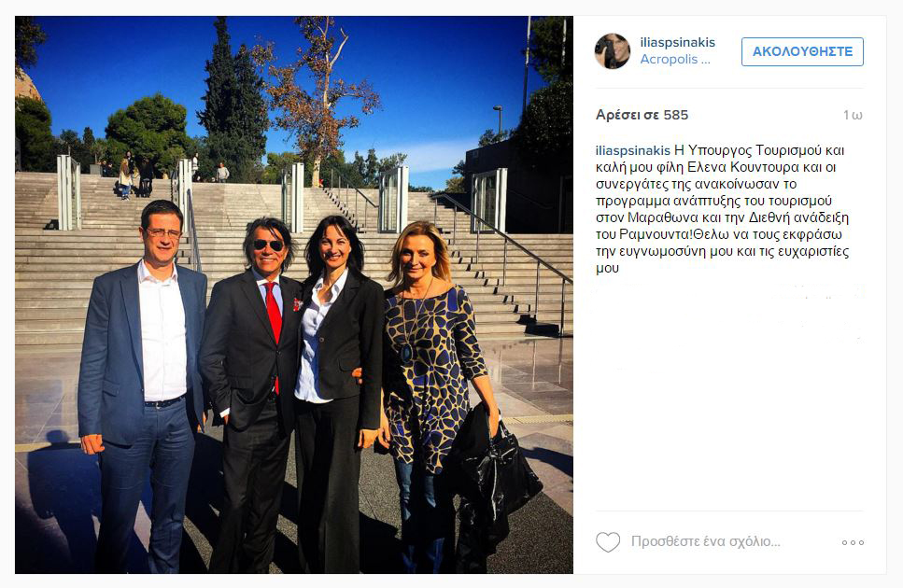View who liked via Αρέσει σε 585
Viewport: 903px width, 588px height.
point(642,115)
